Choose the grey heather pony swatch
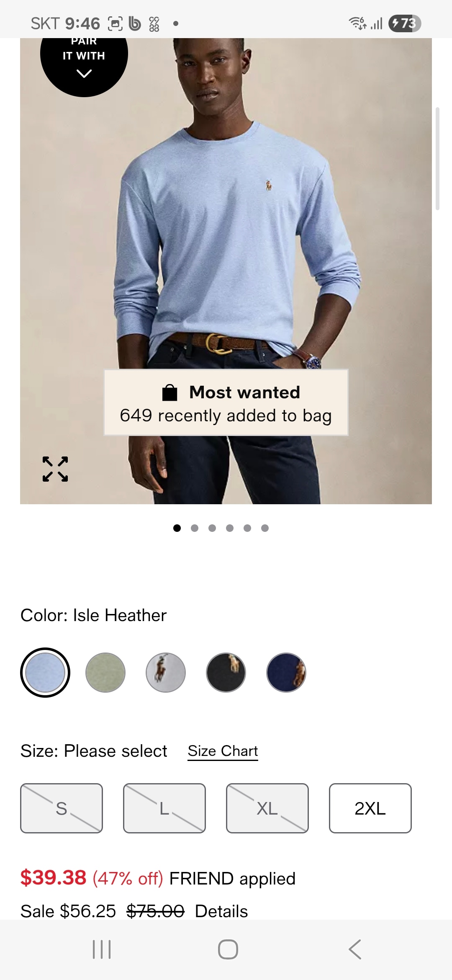Viewport: 452px width, 980px height. point(166,673)
